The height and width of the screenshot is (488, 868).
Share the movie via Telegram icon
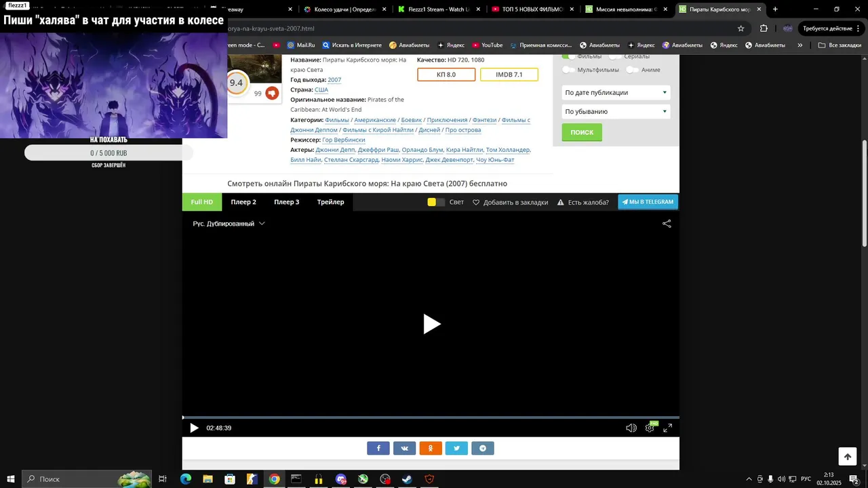(483, 448)
